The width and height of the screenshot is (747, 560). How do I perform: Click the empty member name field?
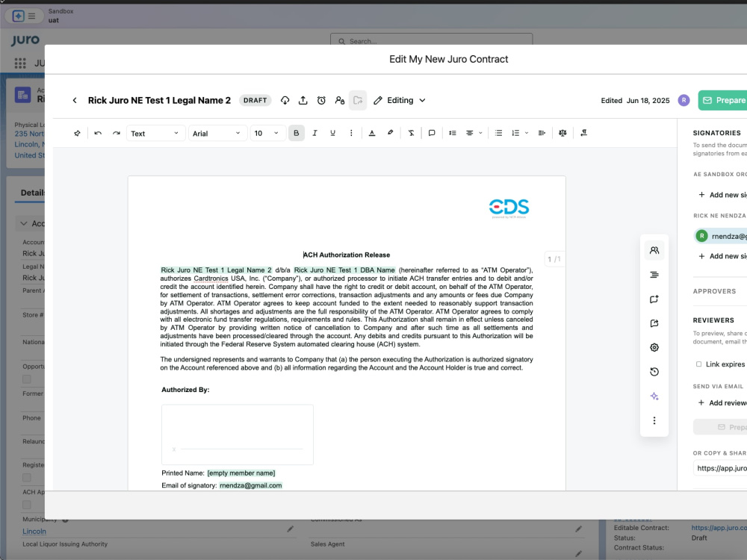pyautogui.click(x=241, y=473)
